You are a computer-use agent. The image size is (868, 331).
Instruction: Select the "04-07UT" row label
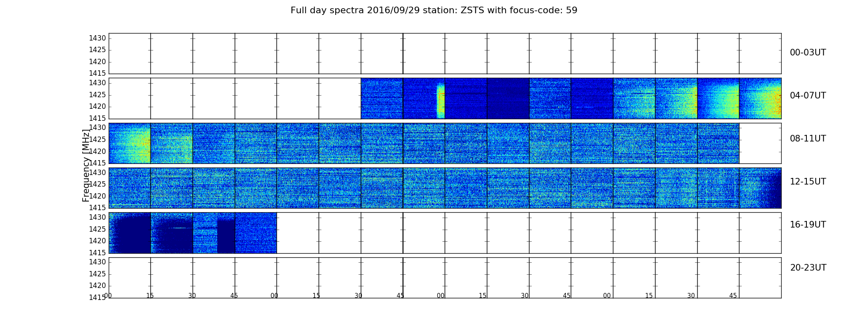[808, 96]
